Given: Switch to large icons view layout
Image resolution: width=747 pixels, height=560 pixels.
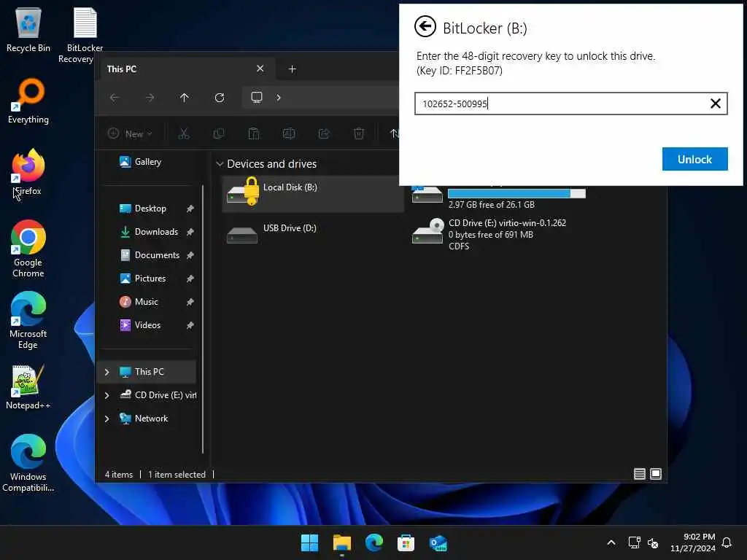Looking at the screenshot, I should pyautogui.click(x=656, y=474).
